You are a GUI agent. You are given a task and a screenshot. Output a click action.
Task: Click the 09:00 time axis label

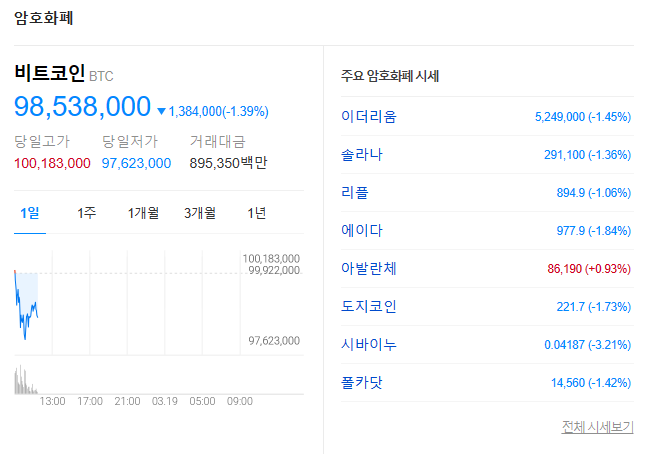point(240,401)
